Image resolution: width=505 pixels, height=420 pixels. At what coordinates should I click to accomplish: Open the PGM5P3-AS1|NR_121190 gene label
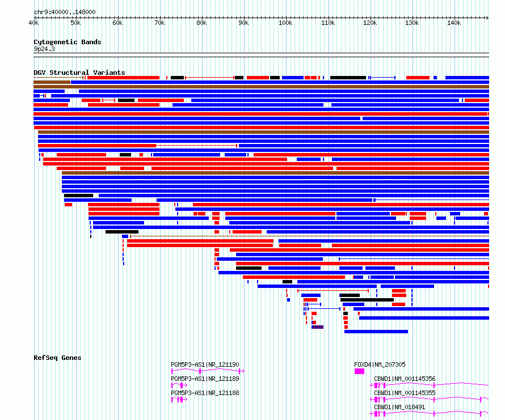[205, 364]
